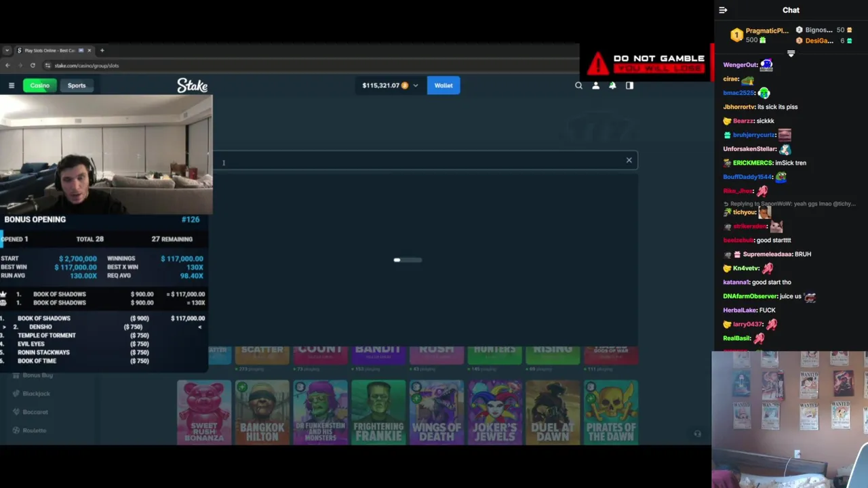Open the Sweet Rush Bonanza game
Viewport: 868px width, 488px height.
pos(204,412)
